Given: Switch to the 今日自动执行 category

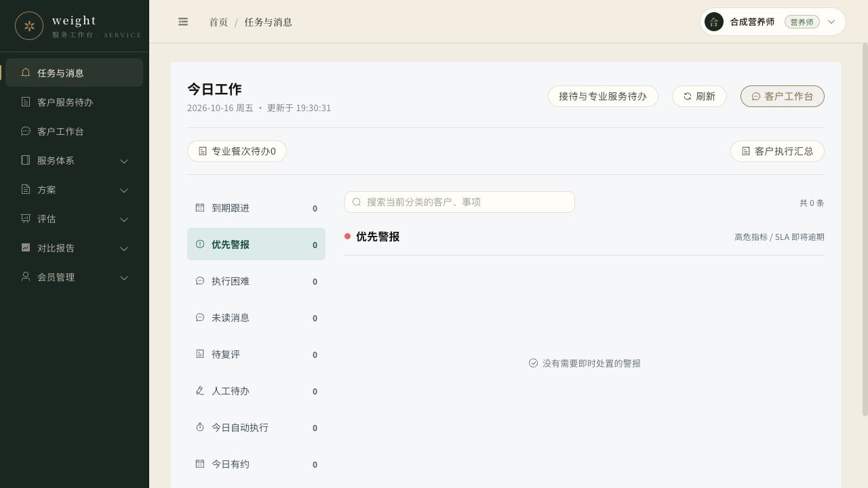Looking at the screenshot, I should click(x=256, y=428).
